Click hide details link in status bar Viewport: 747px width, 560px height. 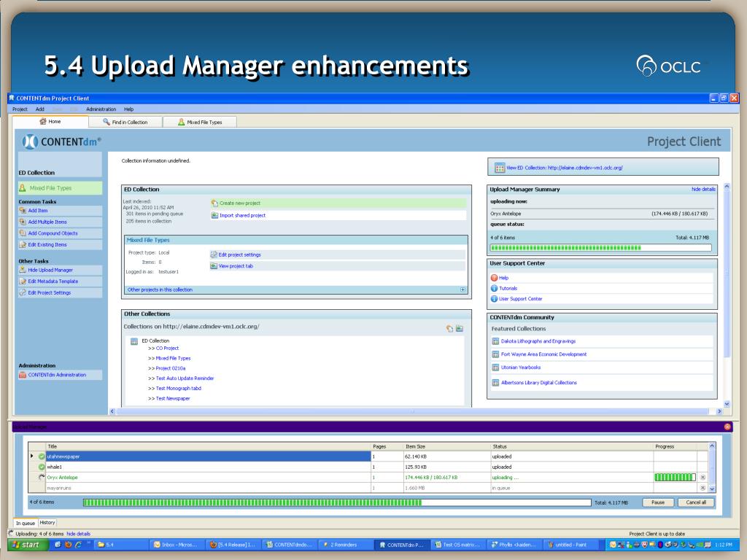point(78,534)
